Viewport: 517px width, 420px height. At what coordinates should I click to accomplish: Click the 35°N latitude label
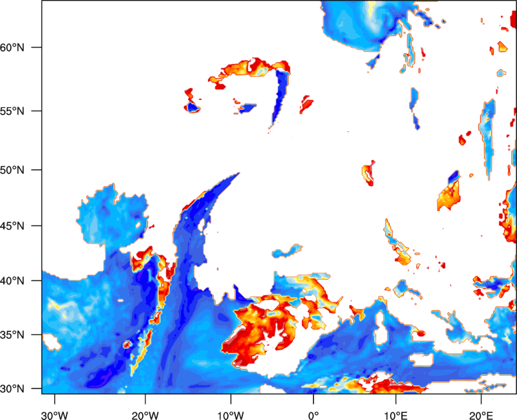(12, 335)
